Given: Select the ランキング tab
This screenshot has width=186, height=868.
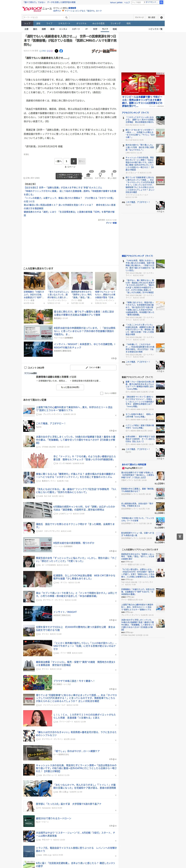Looking at the screenshot, I should point(115,24).
